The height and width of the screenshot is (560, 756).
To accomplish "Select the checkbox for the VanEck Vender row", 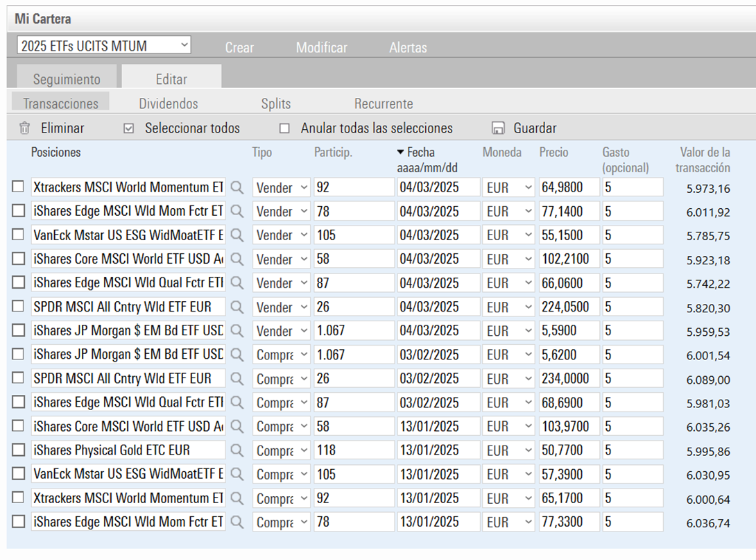I will [x=18, y=235].
